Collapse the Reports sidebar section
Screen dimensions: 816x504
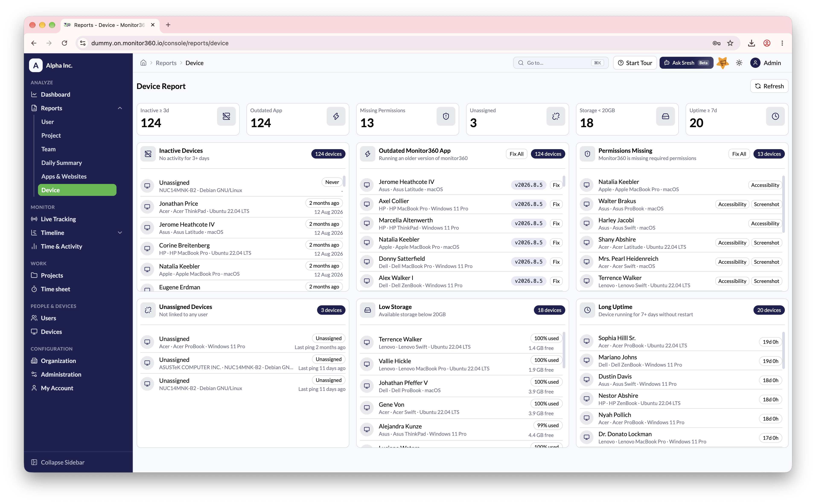click(120, 108)
